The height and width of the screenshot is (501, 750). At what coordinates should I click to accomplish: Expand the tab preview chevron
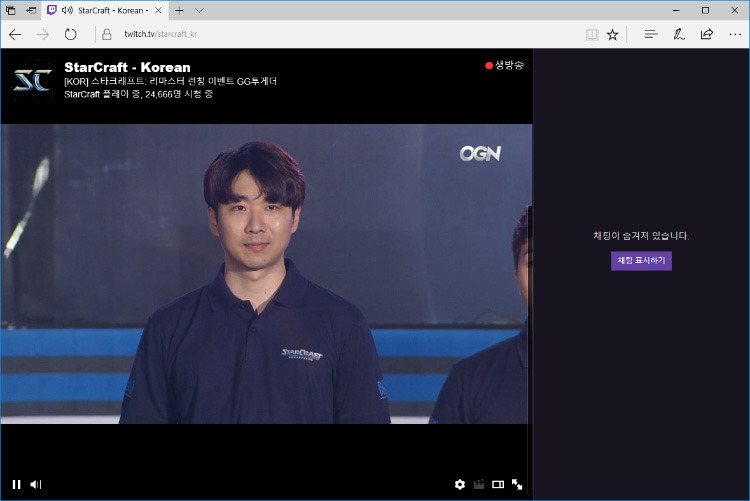pos(199,11)
